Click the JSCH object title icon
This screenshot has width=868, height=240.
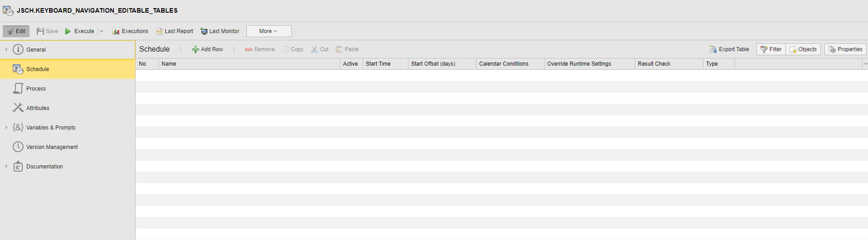pos(8,10)
